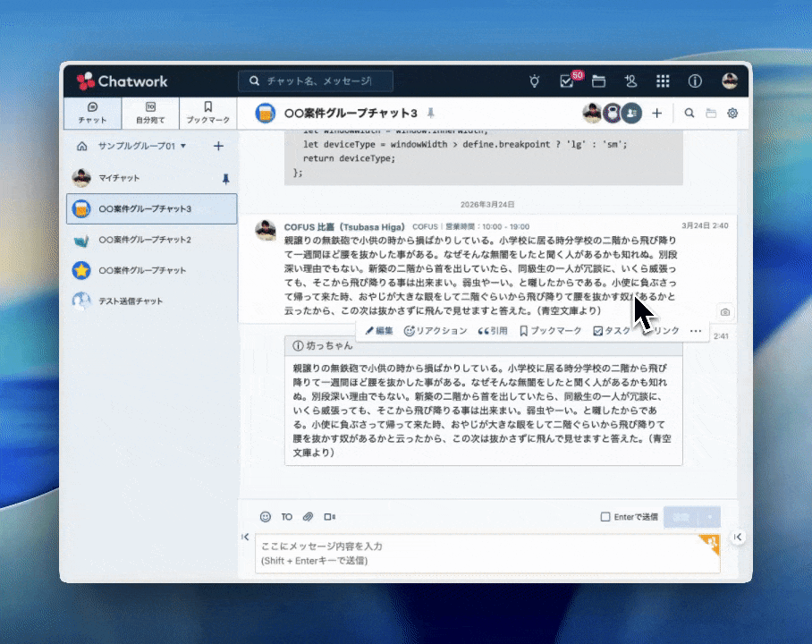Attach a file with paperclip icon
Viewport: 812px width, 644px height.
pos(309,517)
